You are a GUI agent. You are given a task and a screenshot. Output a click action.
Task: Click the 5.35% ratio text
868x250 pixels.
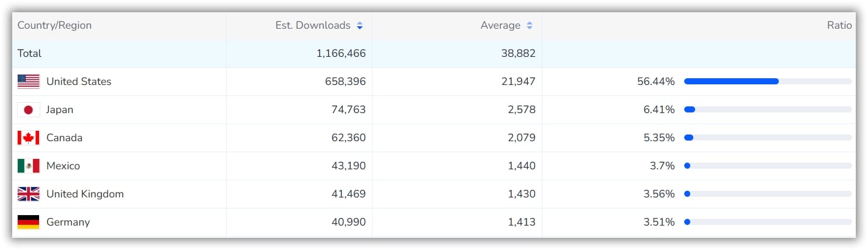[x=659, y=138]
